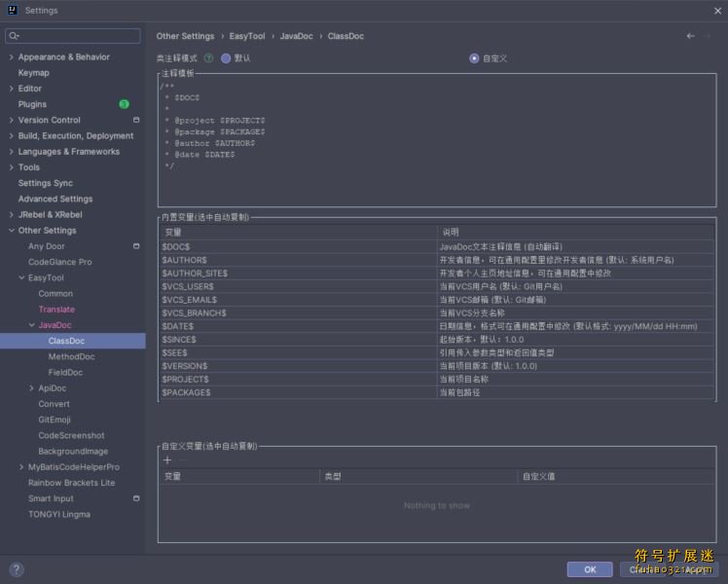The image size is (728, 584).
Task: Expand Languages & Frameworks section
Action: click(11, 151)
